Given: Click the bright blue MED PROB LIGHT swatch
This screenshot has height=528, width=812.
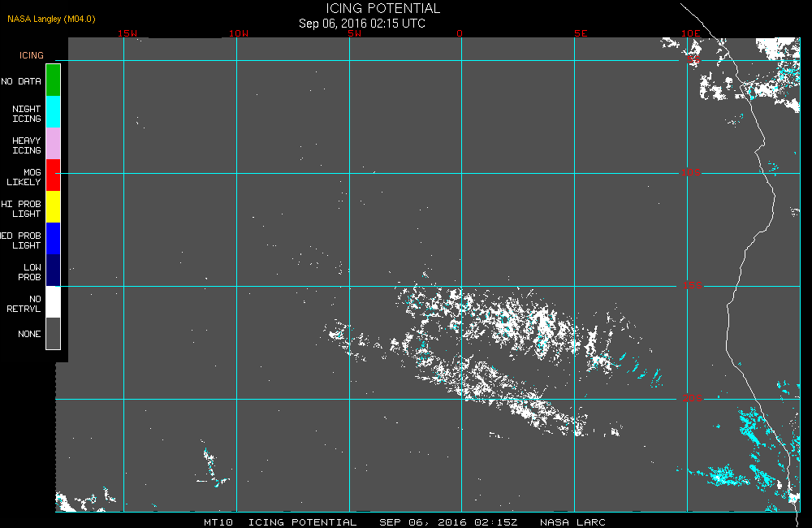Looking at the screenshot, I should pos(54,238).
